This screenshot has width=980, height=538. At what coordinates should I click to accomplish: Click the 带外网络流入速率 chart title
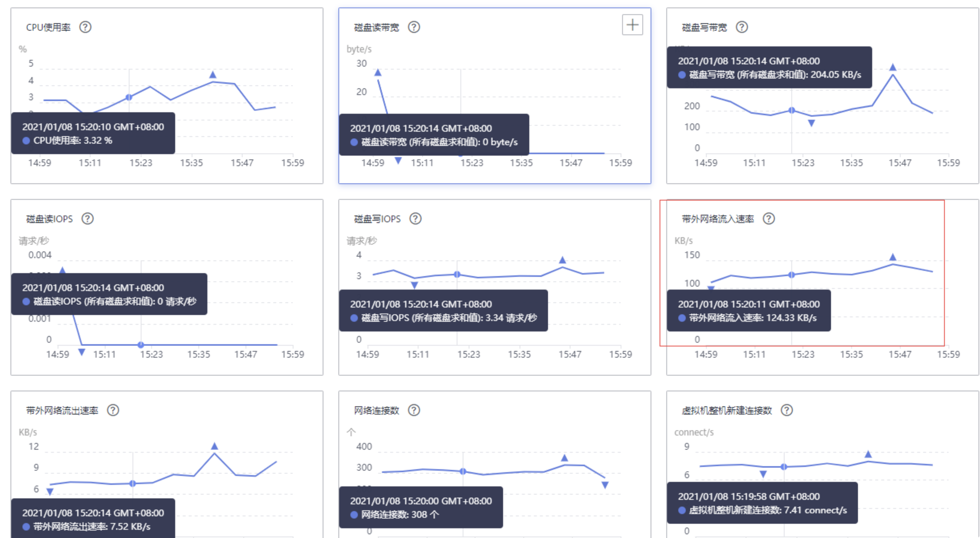click(718, 218)
